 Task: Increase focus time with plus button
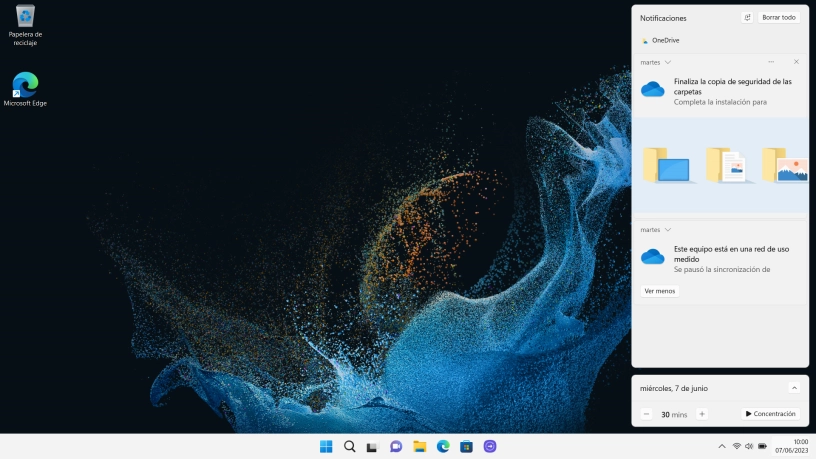pyautogui.click(x=702, y=414)
